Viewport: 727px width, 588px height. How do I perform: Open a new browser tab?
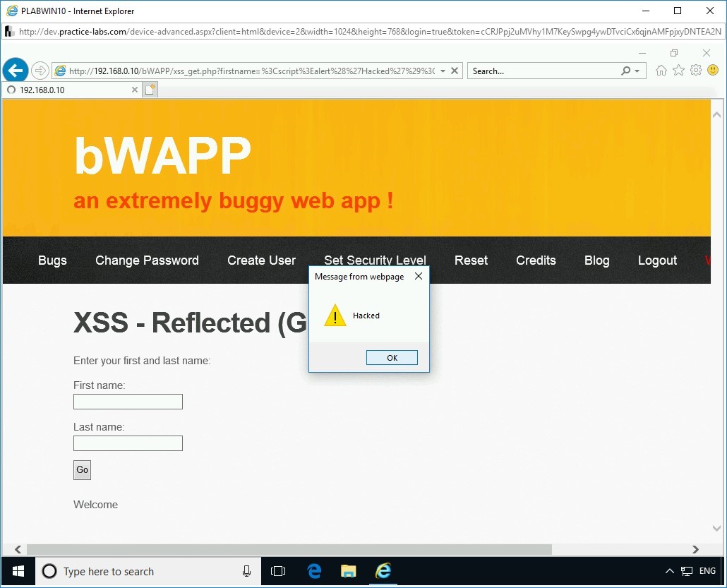[x=150, y=89]
